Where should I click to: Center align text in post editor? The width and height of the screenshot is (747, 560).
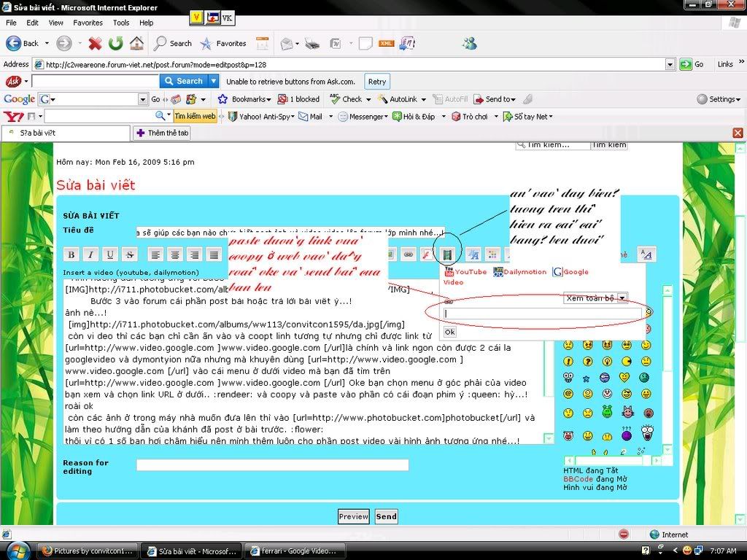175,254
